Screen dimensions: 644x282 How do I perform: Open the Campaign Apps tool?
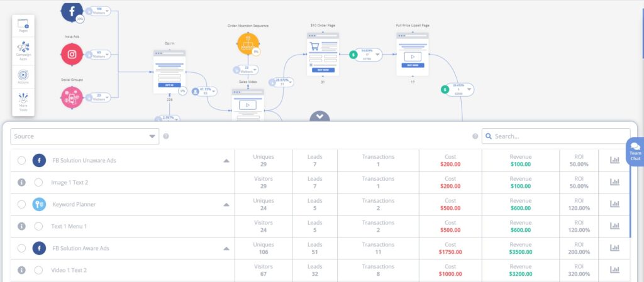(x=23, y=50)
